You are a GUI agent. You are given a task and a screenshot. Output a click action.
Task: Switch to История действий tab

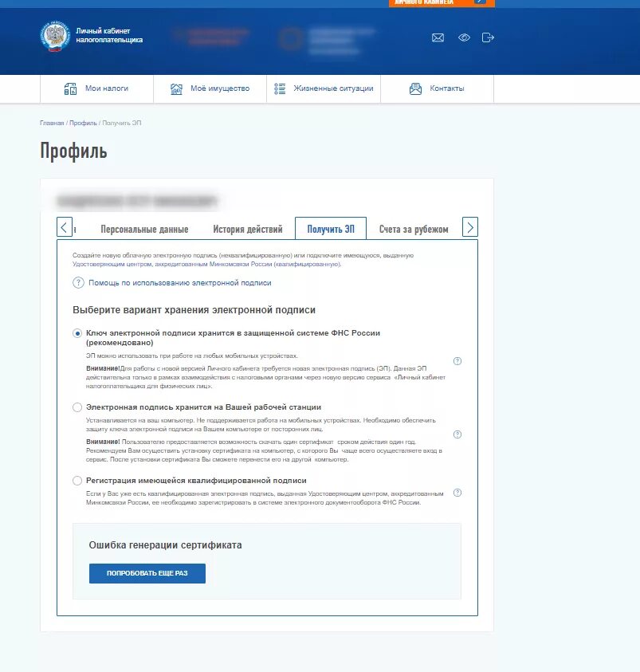248,230
